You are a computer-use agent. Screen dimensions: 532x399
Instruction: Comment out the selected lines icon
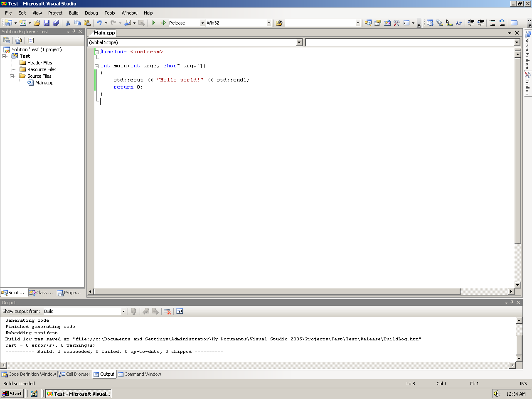[x=493, y=23]
